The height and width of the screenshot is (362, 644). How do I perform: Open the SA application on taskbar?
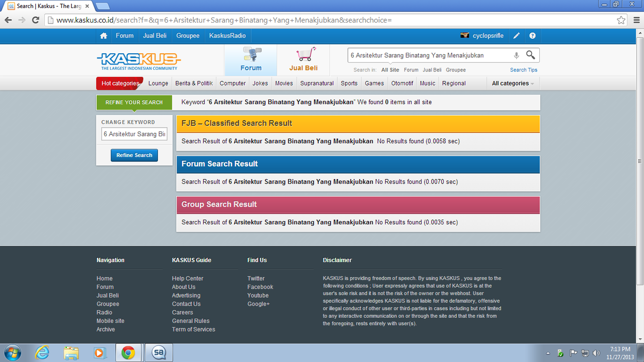[159, 353]
